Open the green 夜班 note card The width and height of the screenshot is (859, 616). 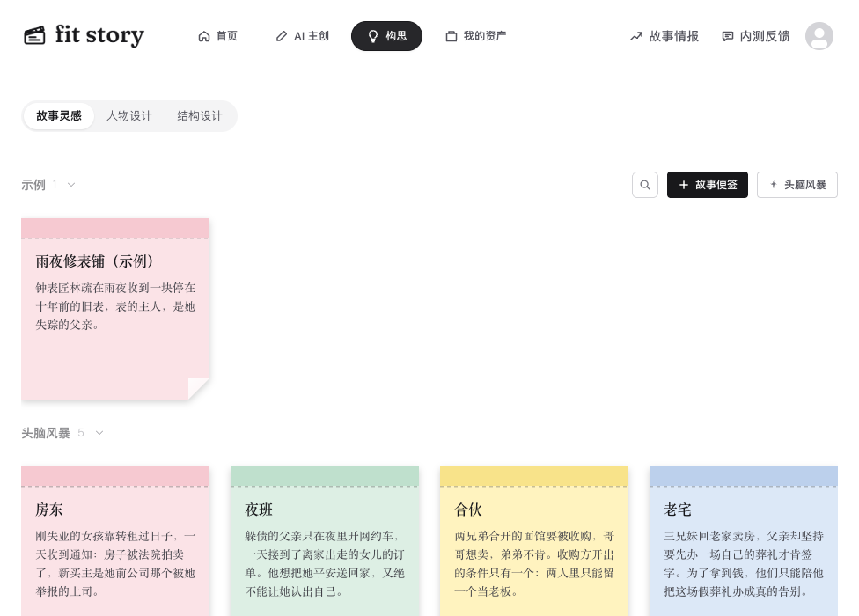tap(325, 541)
